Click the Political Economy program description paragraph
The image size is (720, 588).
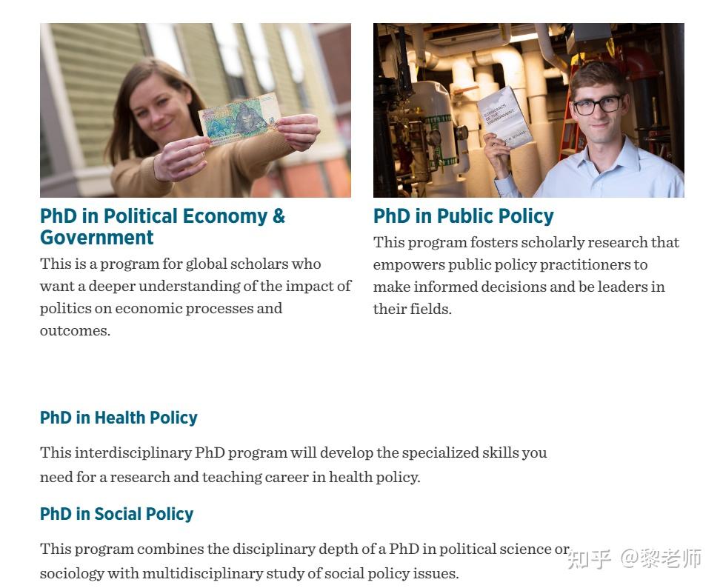tap(195, 297)
